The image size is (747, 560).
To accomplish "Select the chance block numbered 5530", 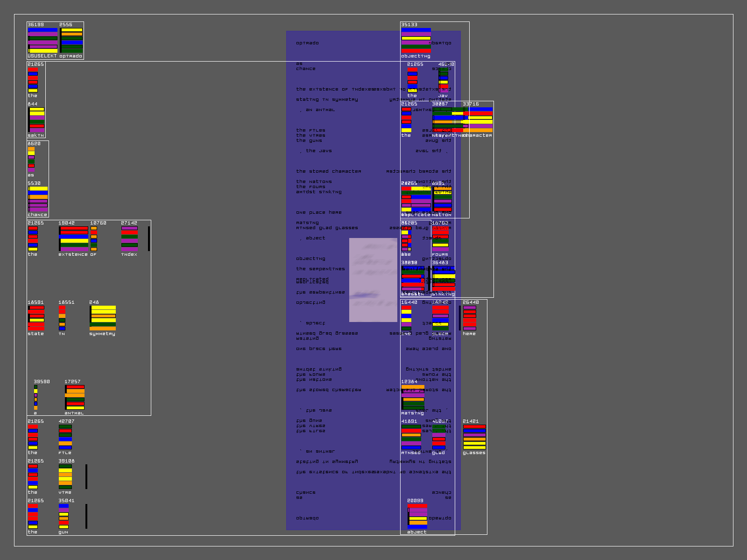I will [x=38, y=199].
